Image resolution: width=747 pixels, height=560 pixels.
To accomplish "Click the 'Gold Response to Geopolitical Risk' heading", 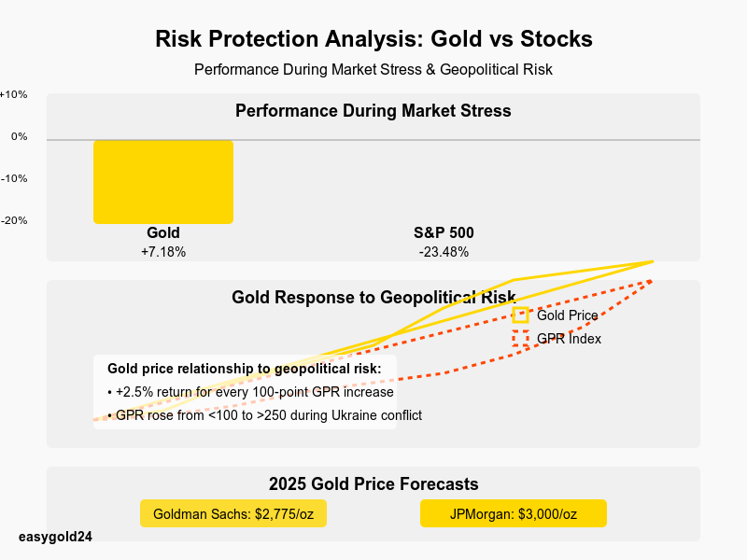I will [x=373, y=298].
